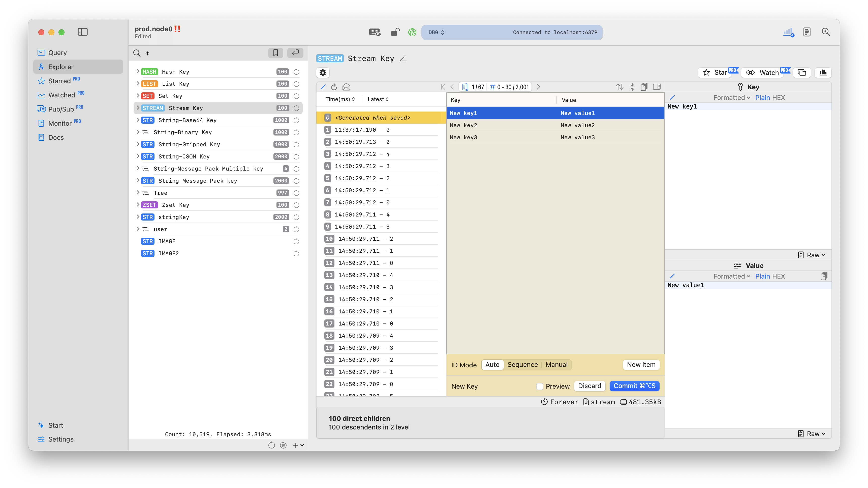Open the DB0 database selector

(x=436, y=32)
